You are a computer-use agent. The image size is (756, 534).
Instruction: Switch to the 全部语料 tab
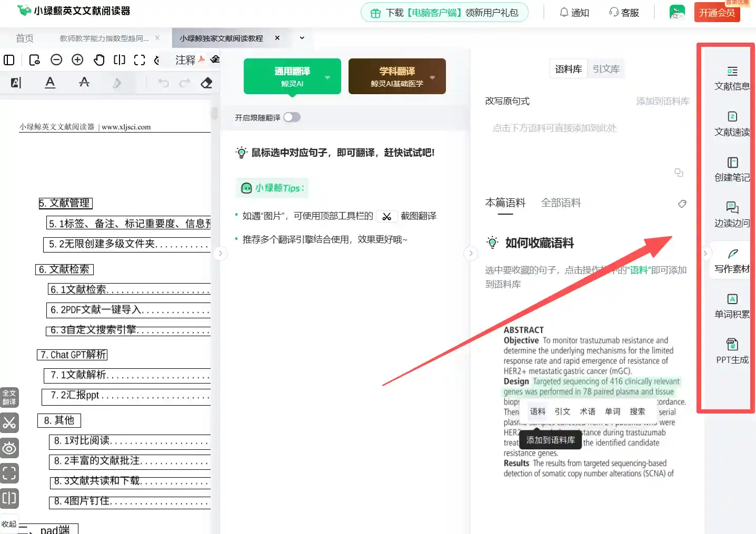click(x=561, y=203)
